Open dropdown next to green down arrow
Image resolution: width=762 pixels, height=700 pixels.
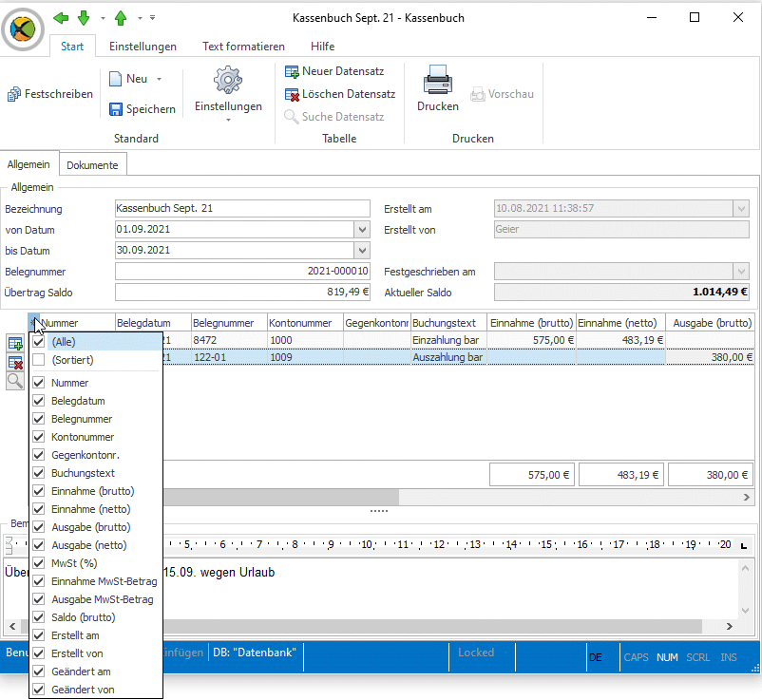tap(103, 18)
